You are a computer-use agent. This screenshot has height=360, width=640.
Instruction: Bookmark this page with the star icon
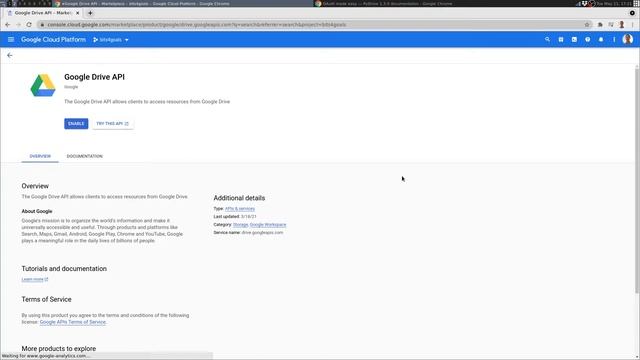point(587,24)
